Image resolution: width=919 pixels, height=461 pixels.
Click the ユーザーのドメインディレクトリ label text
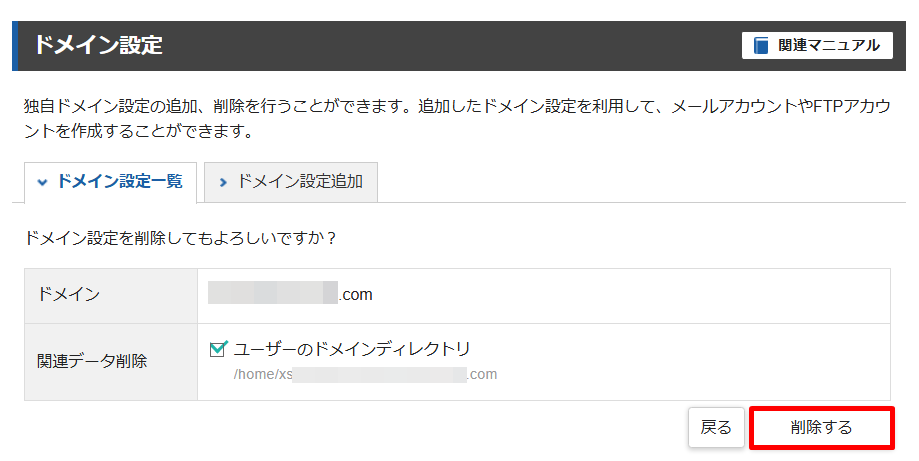tap(351, 349)
